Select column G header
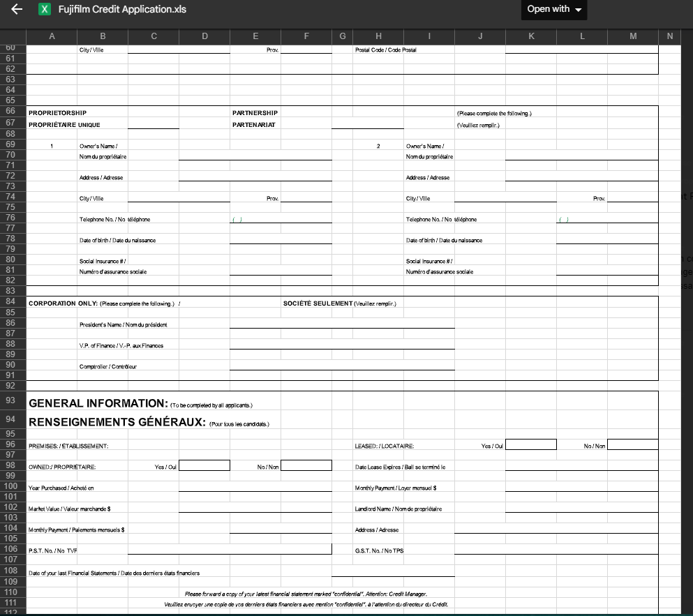693x616 pixels. pos(343,36)
